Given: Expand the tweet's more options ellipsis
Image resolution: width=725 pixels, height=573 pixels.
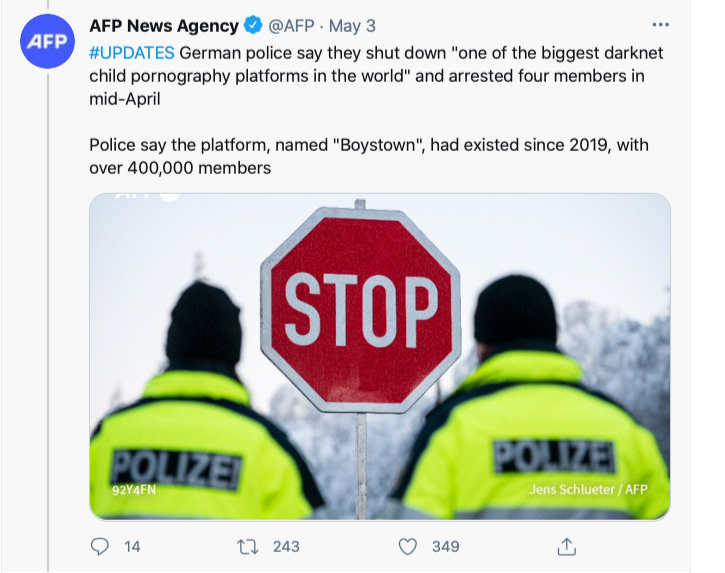Looking at the screenshot, I should pos(660,25).
